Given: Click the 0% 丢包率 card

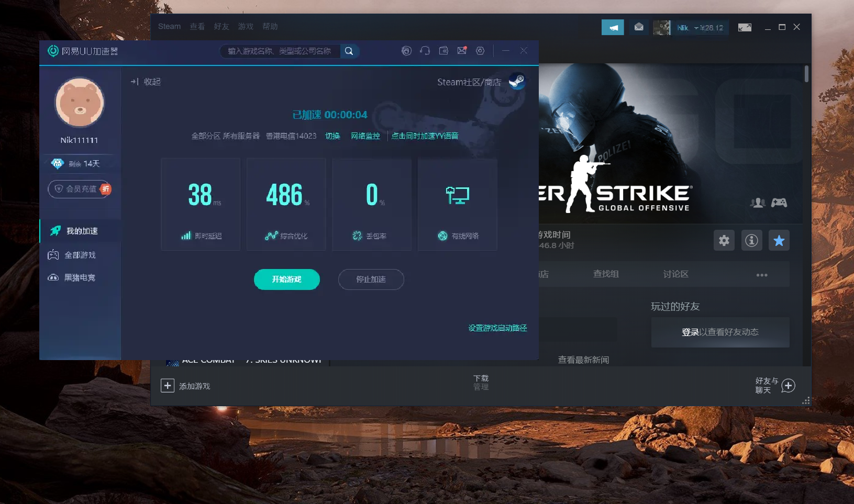Looking at the screenshot, I should pyautogui.click(x=372, y=204).
